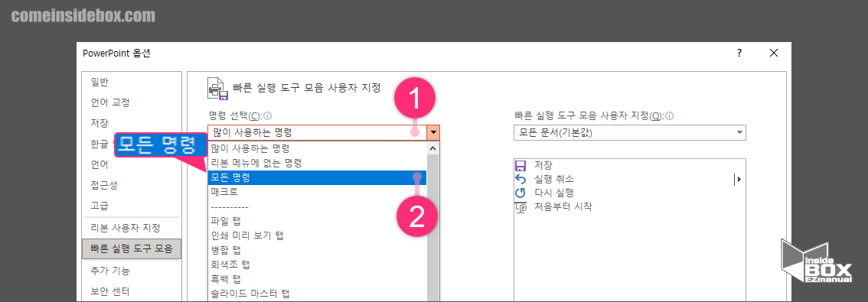Select 빠른 실행 도구 모음 category
This screenshot has width=868, height=302.
pos(131,249)
